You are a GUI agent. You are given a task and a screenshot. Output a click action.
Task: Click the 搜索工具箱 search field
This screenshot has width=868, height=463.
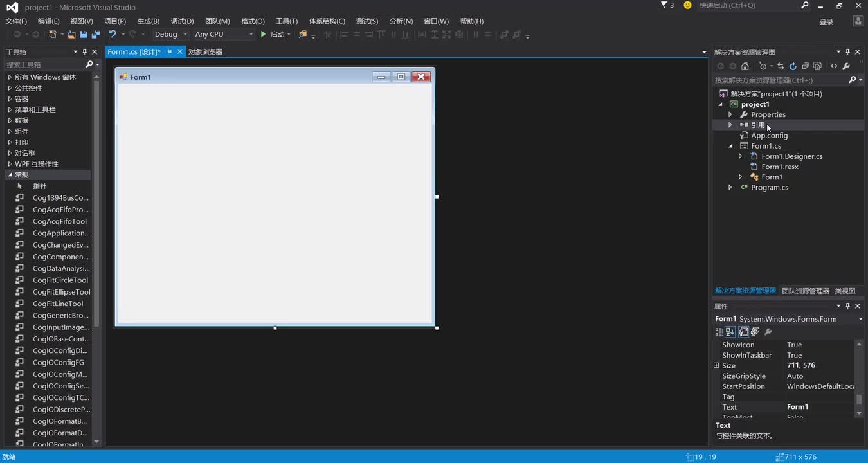pos(44,64)
